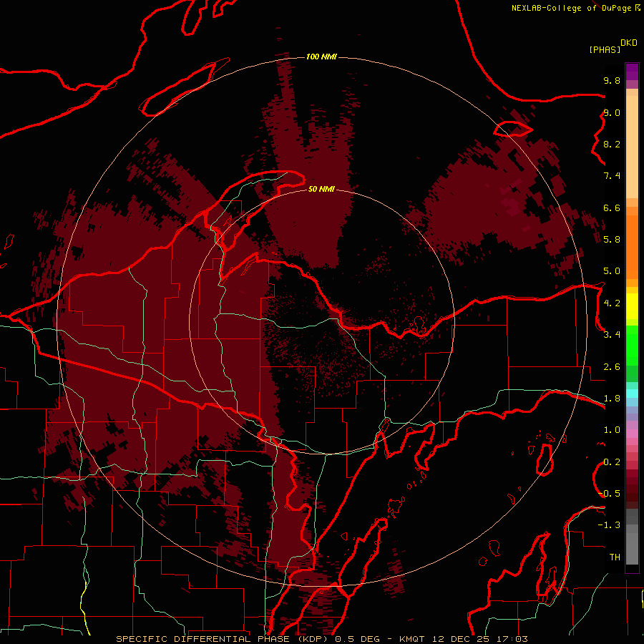Click the 9.8 value on the color scale
Viewport: 644px width, 644px height.
point(612,80)
